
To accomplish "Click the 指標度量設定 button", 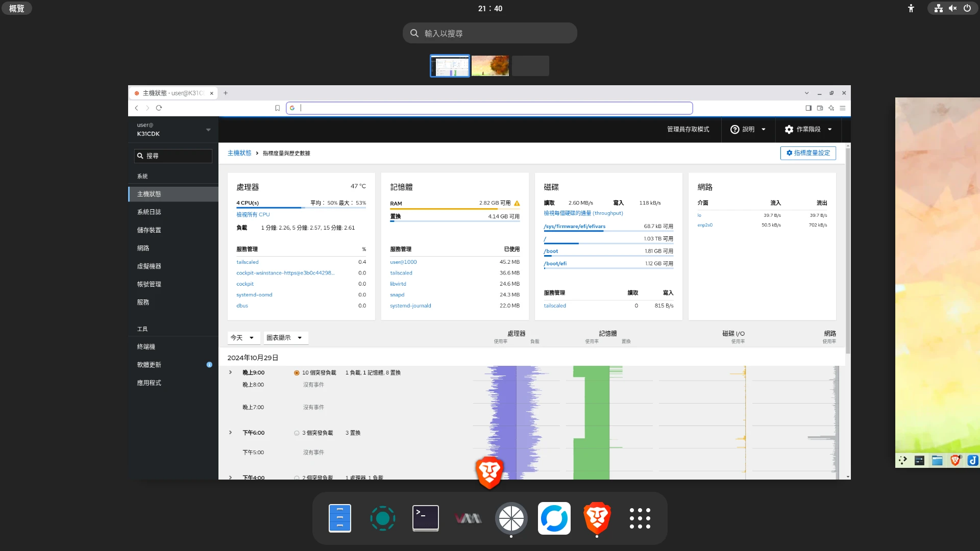I will pyautogui.click(x=808, y=153).
